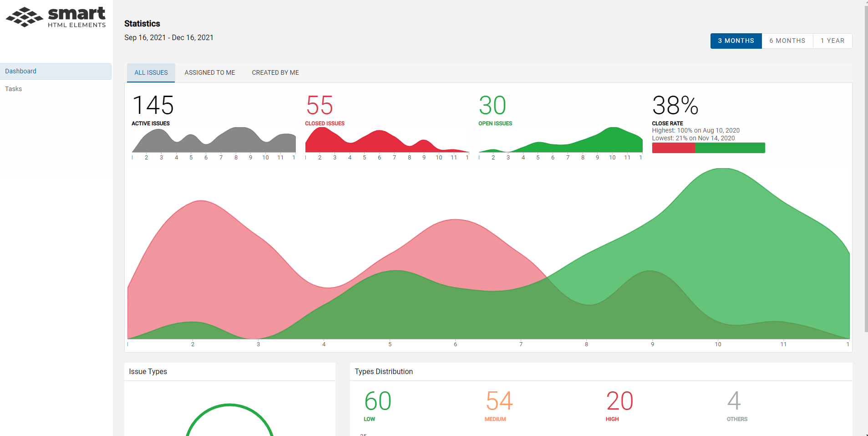Viewport: 868px width, 436px height.
Task: Click the 30 open issues count
Action: coord(492,105)
